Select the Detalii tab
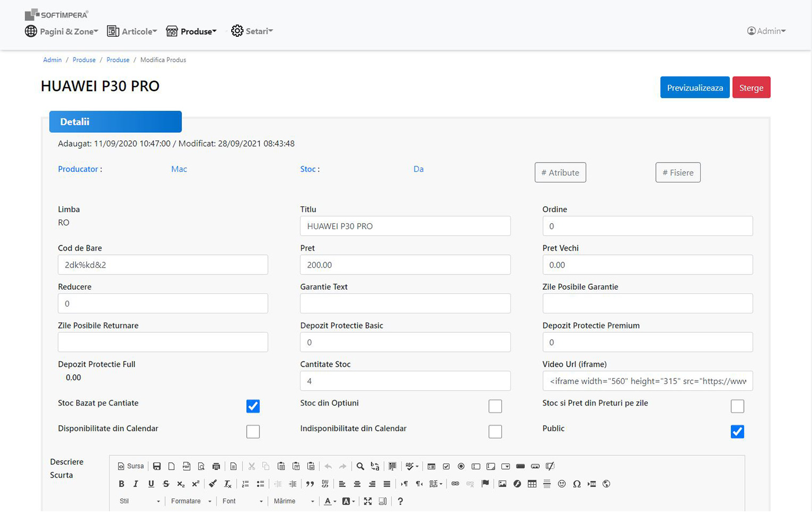Image resolution: width=812 pixels, height=515 pixels. pos(116,122)
